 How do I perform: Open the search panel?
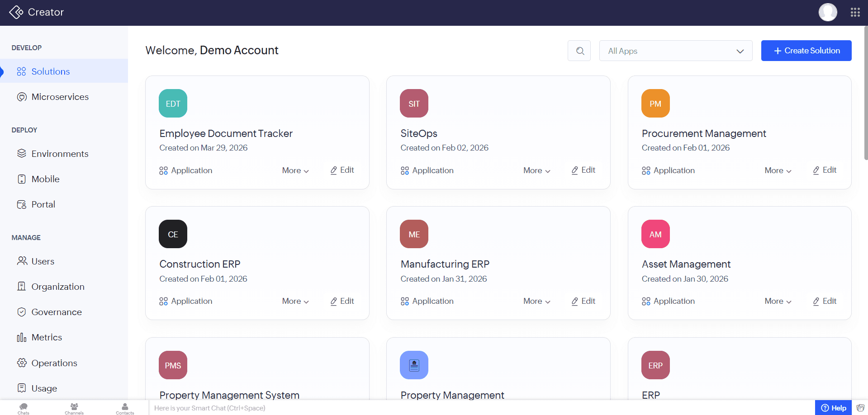579,51
